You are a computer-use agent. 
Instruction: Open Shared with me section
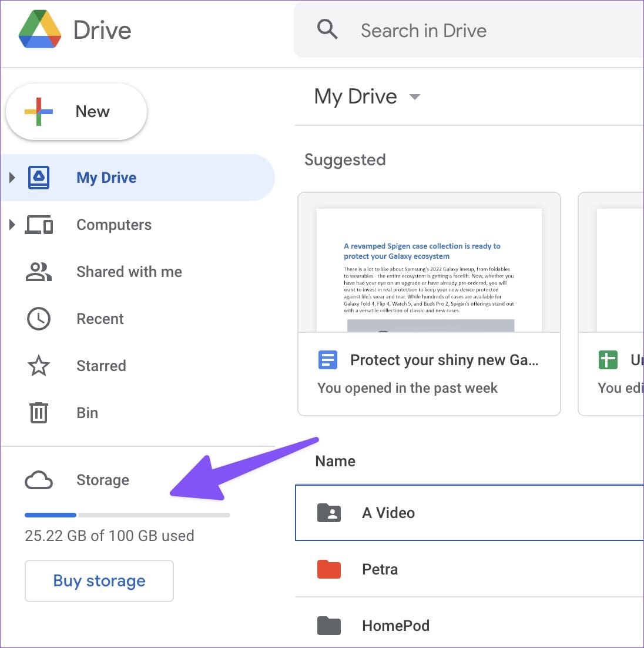pyautogui.click(x=129, y=272)
